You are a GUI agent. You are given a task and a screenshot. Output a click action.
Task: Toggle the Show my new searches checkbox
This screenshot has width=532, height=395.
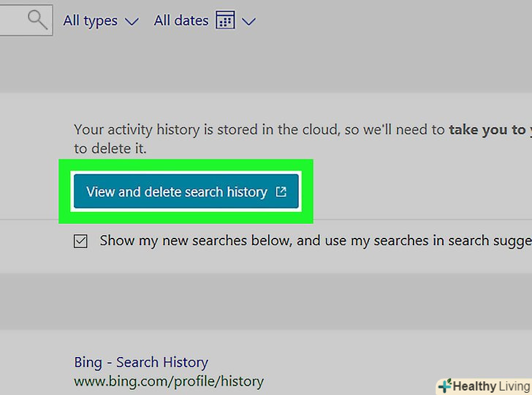tap(80, 241)
